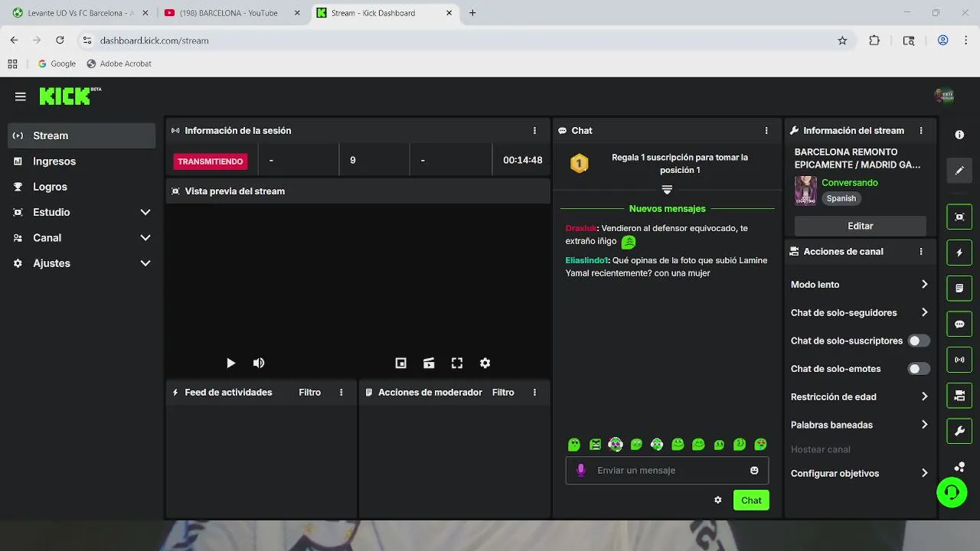Toggle the stream info wrench icon

(959, 432)
